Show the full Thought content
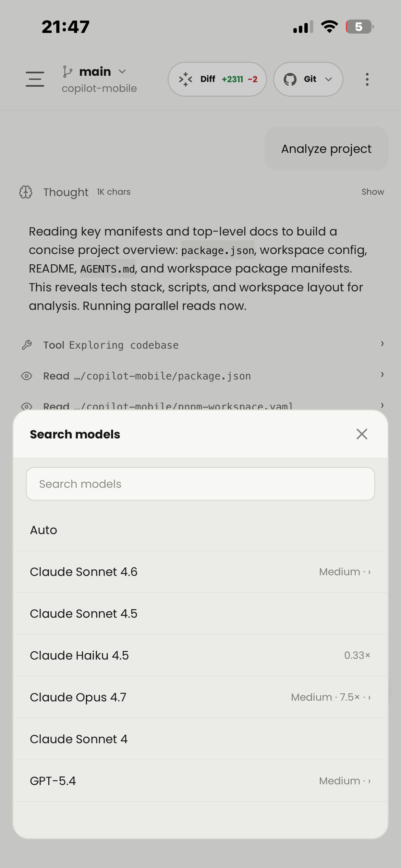This screenshot has width=401, height=868. [x=373, y=192]
